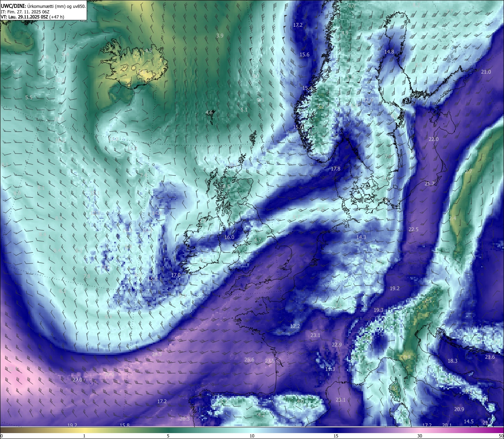Select the 17.0 value near Ireland
The width and height of the screenshot is (504, 439).
click(x=176, y=275)
